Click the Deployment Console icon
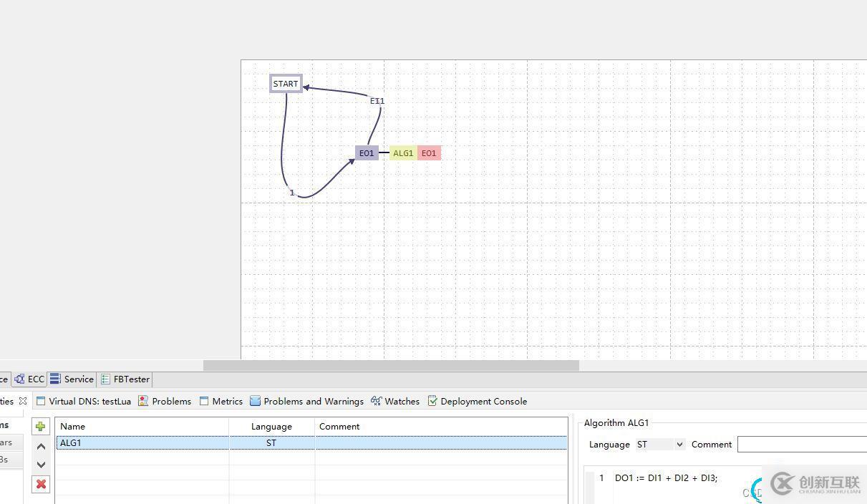This screenshot has height=504, width=867. (432, 402)
